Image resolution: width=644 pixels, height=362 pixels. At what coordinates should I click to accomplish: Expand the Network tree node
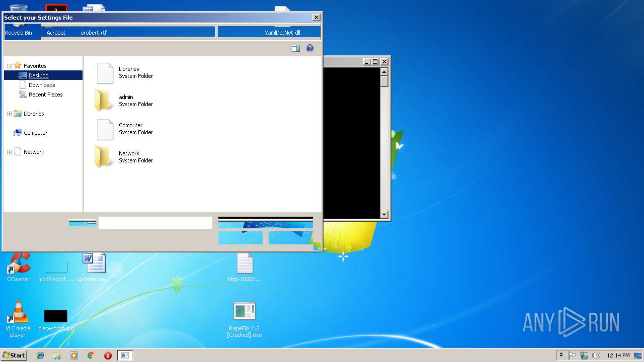point(10,152)
